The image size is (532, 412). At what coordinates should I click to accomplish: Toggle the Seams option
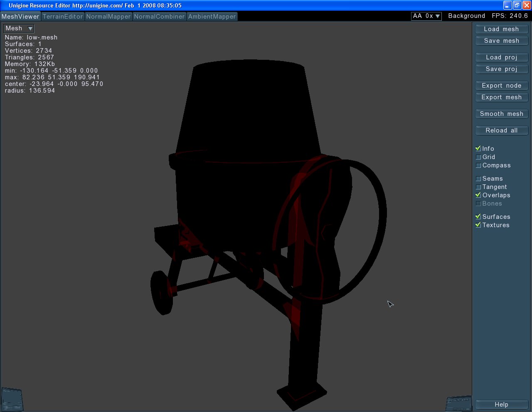(x=478, y=179)
